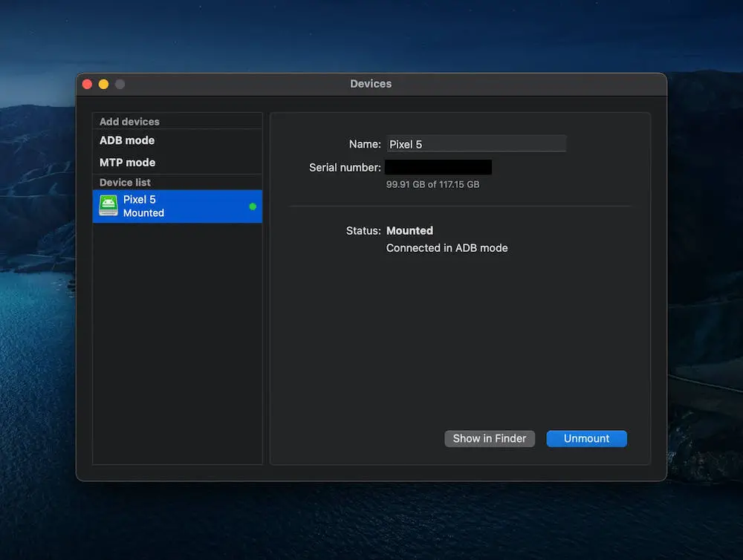Click the Serial number label
This screenshot has height=560, width=743.
coord(345,168)
